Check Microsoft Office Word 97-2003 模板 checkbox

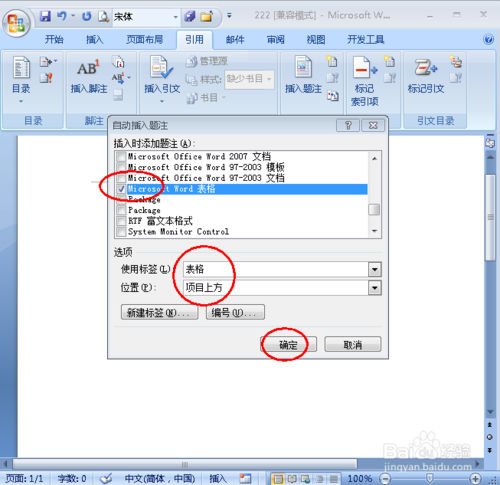coord(121,167)
